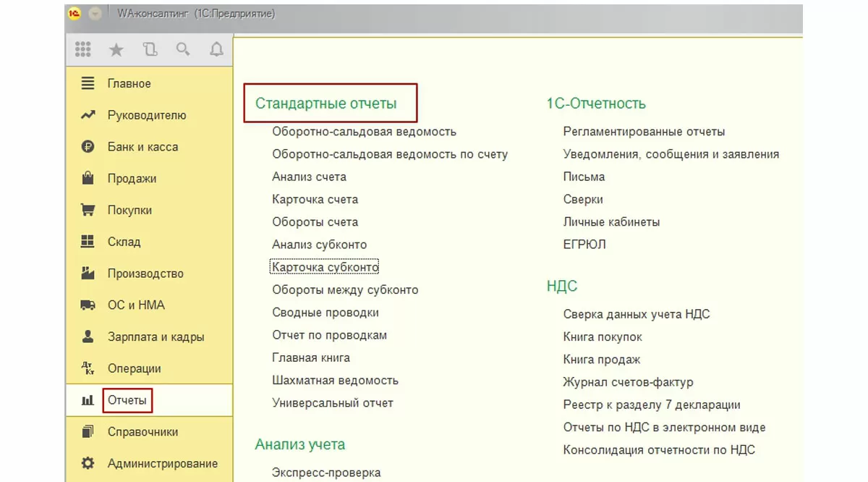
Task: Open notifications bell icon
Action: [x=216, y=49]
